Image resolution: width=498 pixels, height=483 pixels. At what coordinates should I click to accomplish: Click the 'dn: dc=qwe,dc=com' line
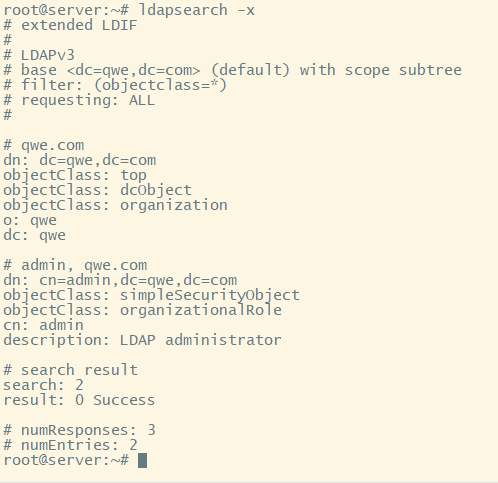[80, 160]
